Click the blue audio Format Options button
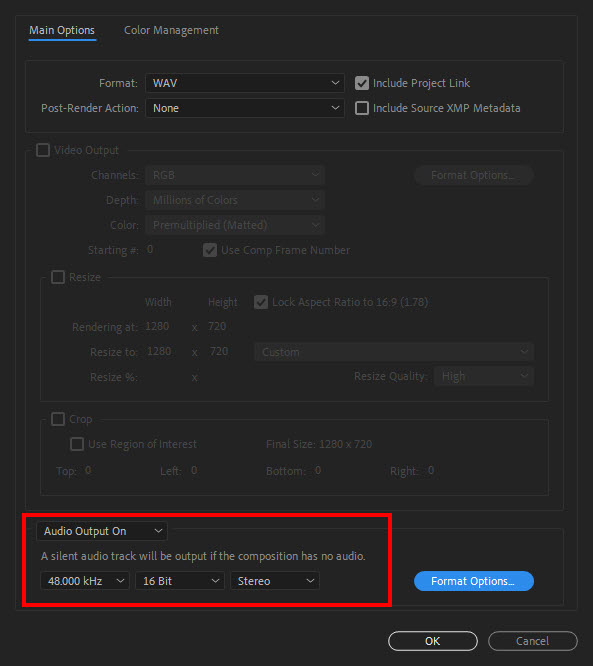Screen dimensions: 593x666 (474, 581)
